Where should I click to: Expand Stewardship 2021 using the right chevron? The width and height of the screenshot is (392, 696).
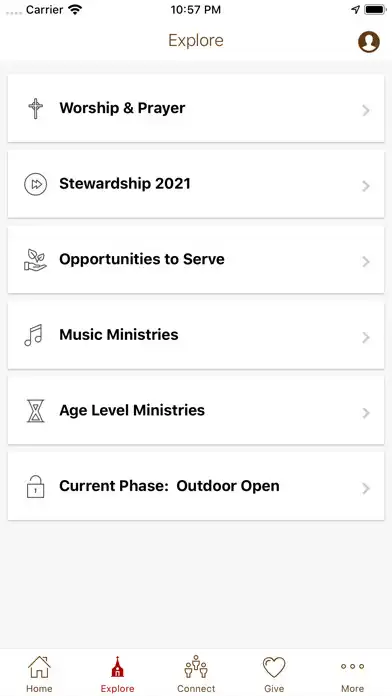[x=366, y=186]
